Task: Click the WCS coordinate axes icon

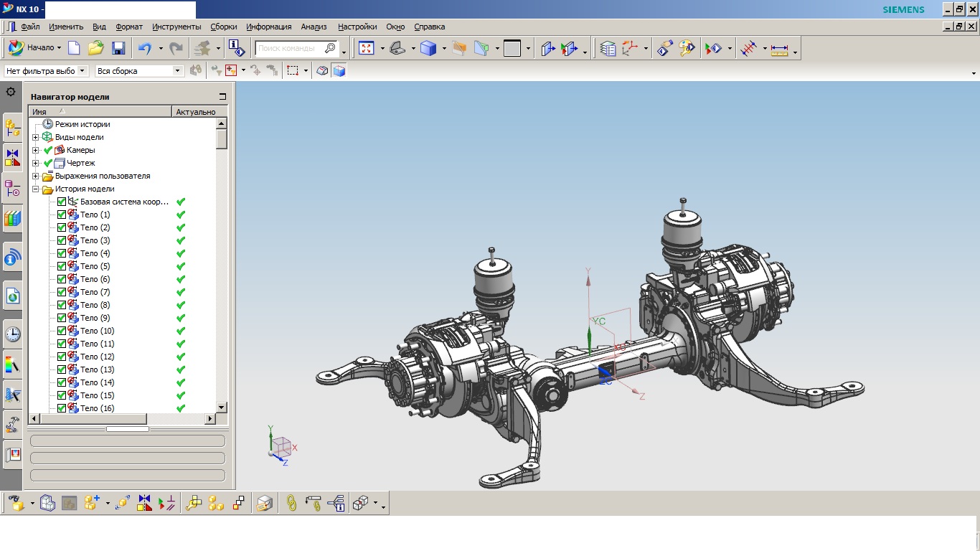Action: 630,48
